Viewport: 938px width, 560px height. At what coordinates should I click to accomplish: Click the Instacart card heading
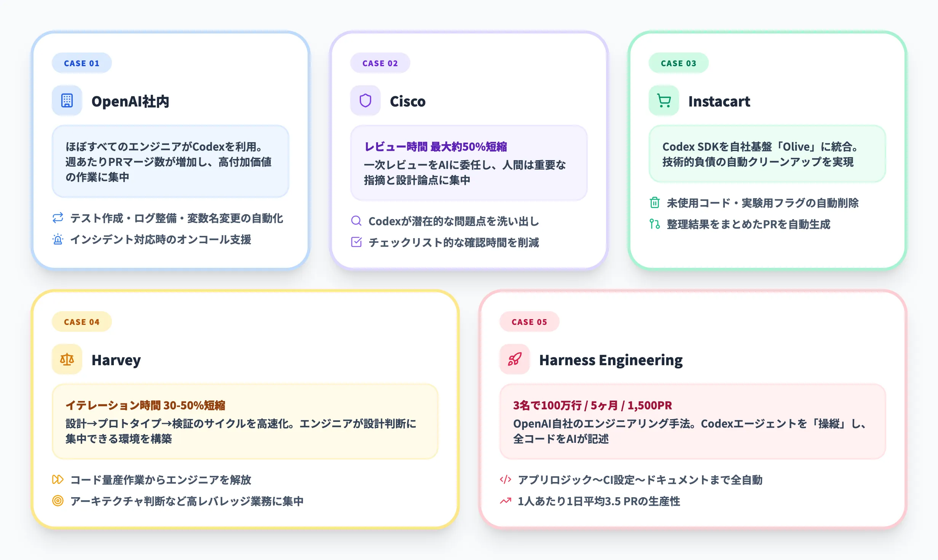pyautogui.click(x=719, y=101)
